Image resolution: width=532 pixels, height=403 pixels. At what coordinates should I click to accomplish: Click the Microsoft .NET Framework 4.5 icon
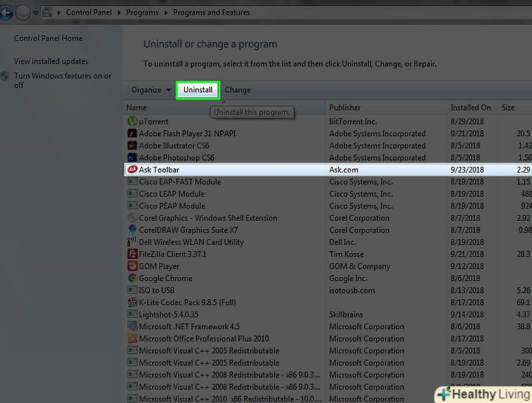coord(132,326)
